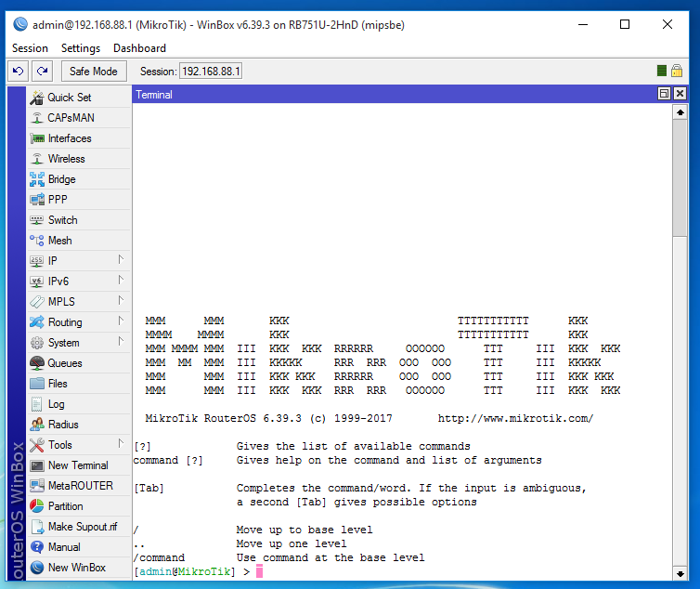Image resolution: width=700 pixels, height=589 pixels.
Task: Click the Switch device icon
Action: coord(37,220)
